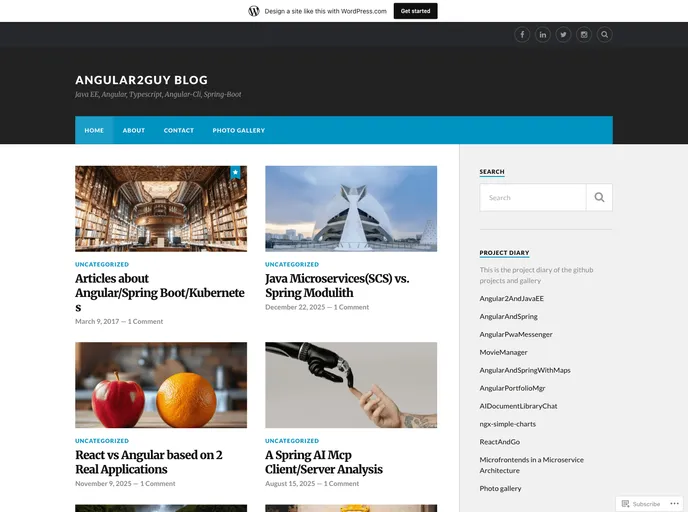Open the Facebook social icon in header

click(x=522, y=34)
